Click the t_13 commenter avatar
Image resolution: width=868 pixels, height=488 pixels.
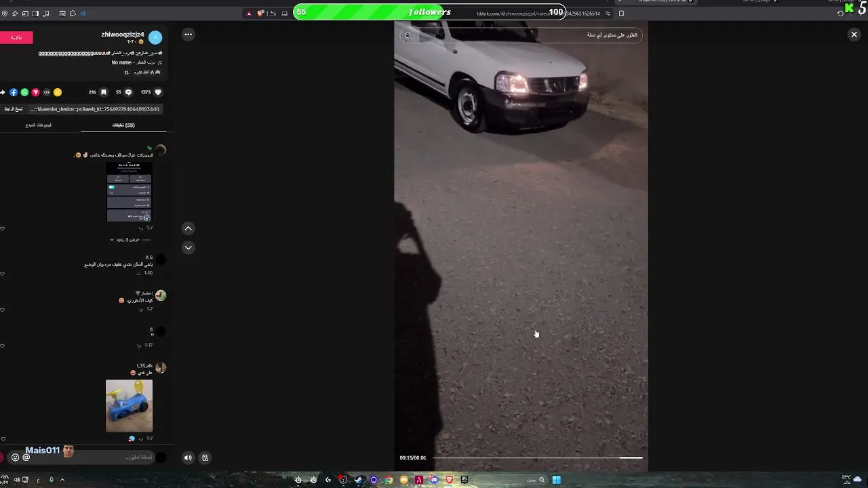161,367
